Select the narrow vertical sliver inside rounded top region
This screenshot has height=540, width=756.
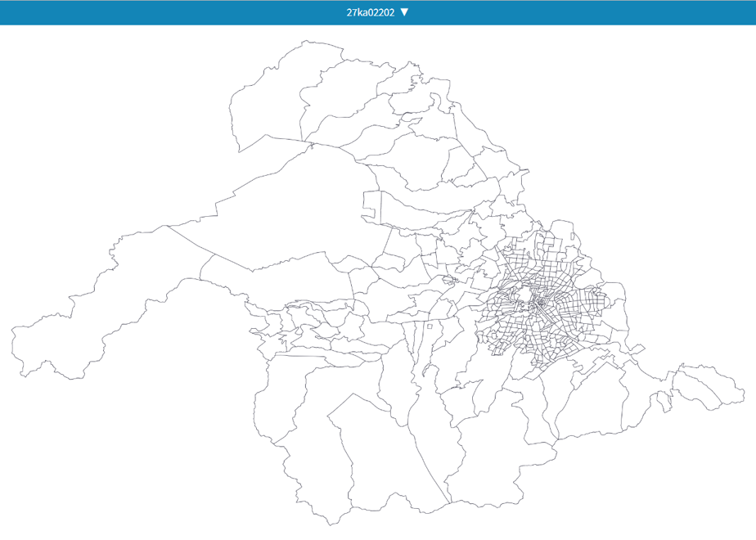click(573, 236)
